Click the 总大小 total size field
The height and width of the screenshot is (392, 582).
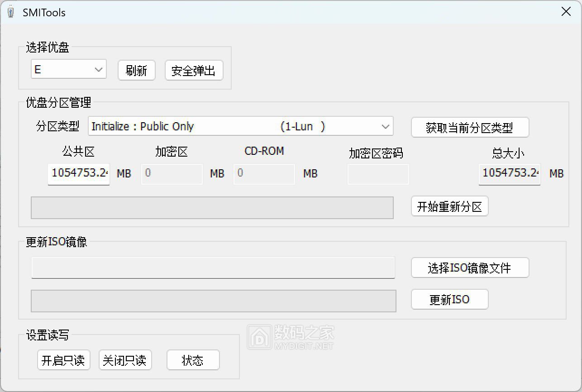(x=509, y=174)
